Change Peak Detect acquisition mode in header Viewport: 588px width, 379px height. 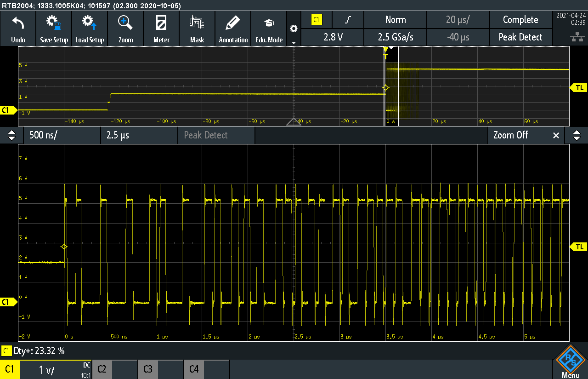(x=520, y=37)
